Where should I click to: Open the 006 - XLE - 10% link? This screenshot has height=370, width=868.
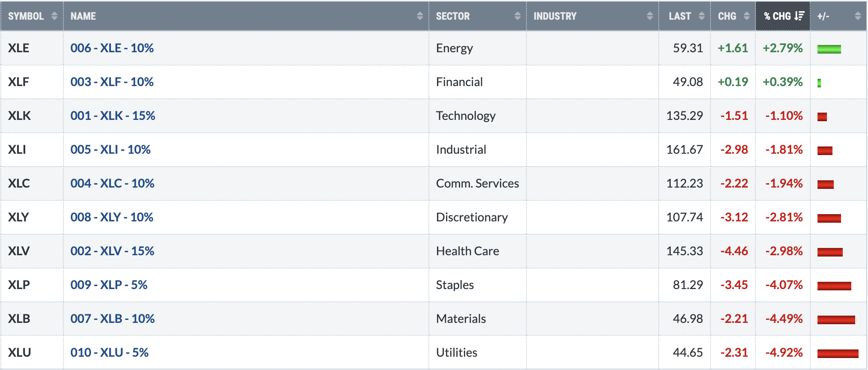112,48
